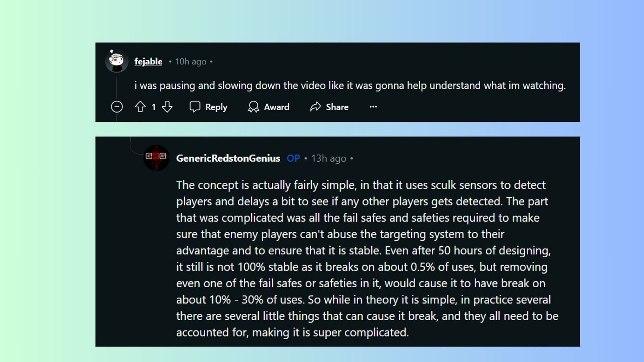644x362 pixels.
Task: Click the collapse/minimize icon on fejable's comment
Action: pyautogui.click(x=116, y=107)
